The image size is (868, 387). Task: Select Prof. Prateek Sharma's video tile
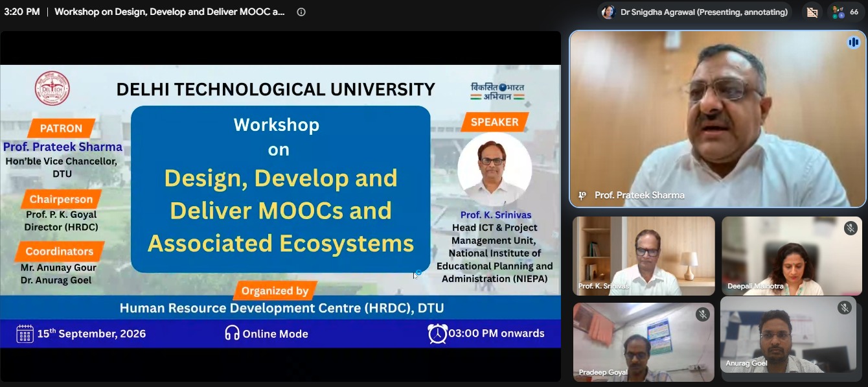[716, 119]
